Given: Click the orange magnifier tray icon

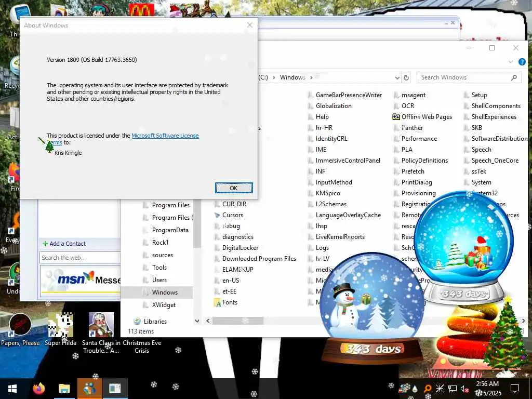Looking at the screenshot, I should click(428, 389).
